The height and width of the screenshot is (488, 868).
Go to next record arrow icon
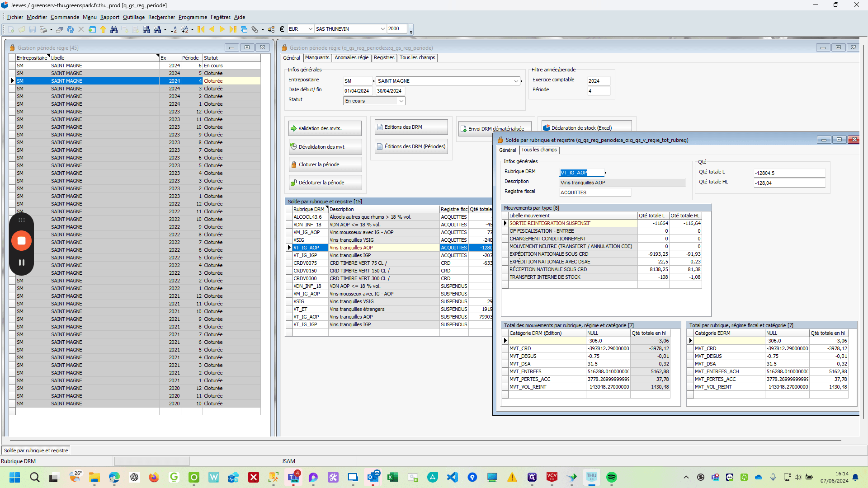click(x=222, y=29)
